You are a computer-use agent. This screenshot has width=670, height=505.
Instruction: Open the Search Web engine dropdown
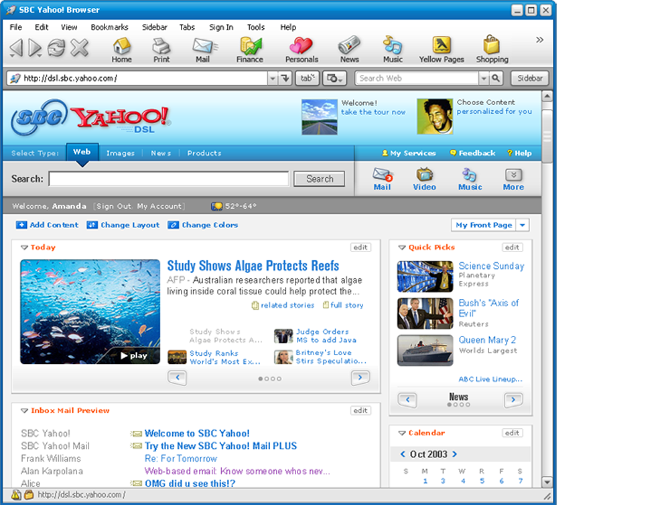pos(483,78)
